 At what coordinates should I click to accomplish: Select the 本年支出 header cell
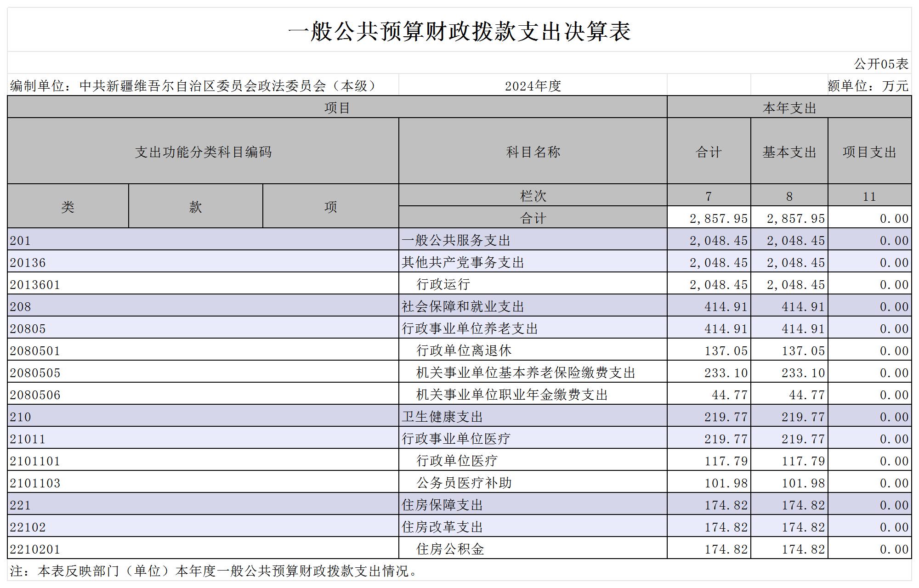point(789,107)
